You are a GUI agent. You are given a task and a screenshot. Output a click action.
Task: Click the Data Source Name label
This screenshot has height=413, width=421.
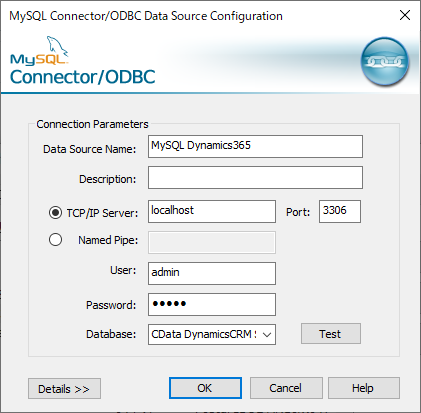click(90, 149)
